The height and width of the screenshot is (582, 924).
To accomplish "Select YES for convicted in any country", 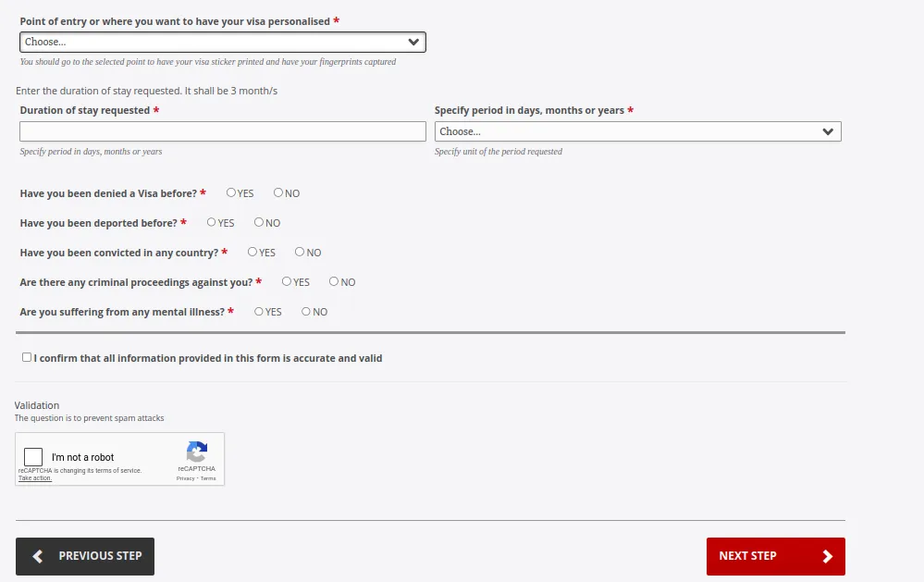I will (x=252, y=251).
